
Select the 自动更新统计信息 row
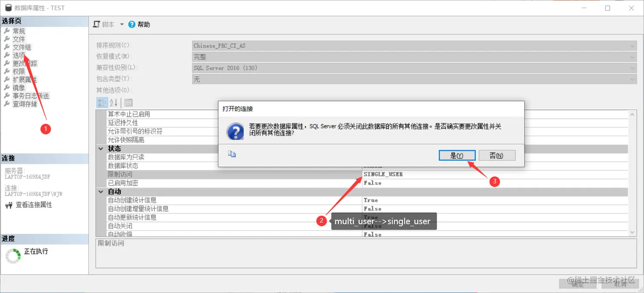[367, 217]
